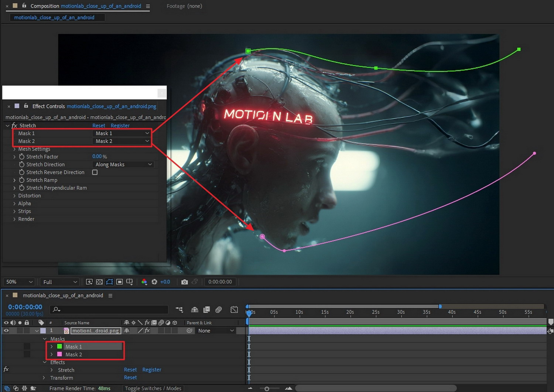Open the Parent None dropdown
Screen dimensions: 554x392
click(216, 331)
